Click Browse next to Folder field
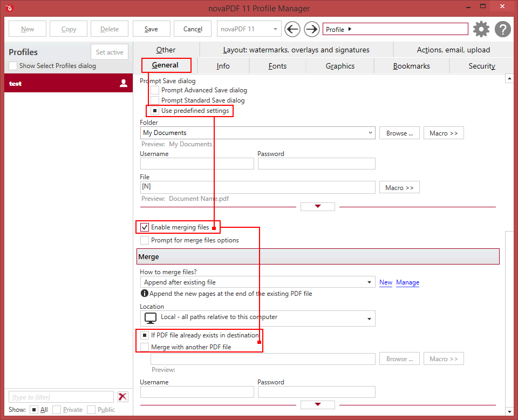The width and height of the screenshot is (518, 420). click(399, 133)
